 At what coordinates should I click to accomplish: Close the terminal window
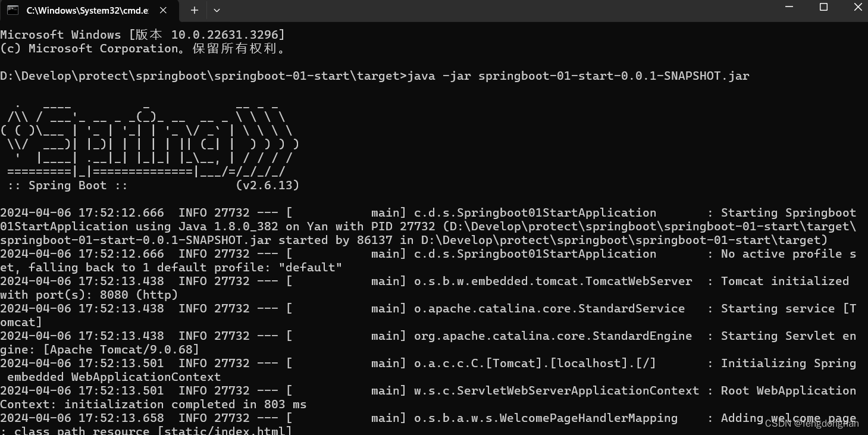[857, 7]
